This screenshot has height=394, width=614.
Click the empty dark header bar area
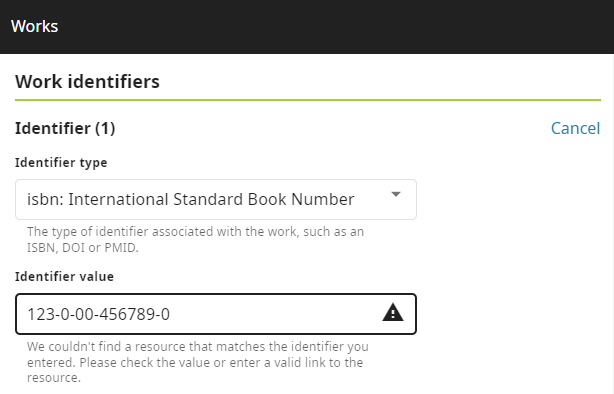coord(333,27)
